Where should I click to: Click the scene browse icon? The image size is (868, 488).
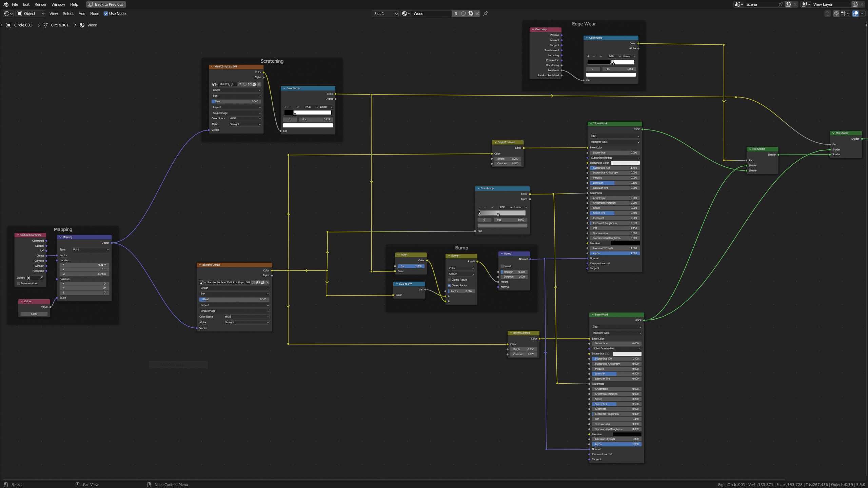tap(739, 4)
